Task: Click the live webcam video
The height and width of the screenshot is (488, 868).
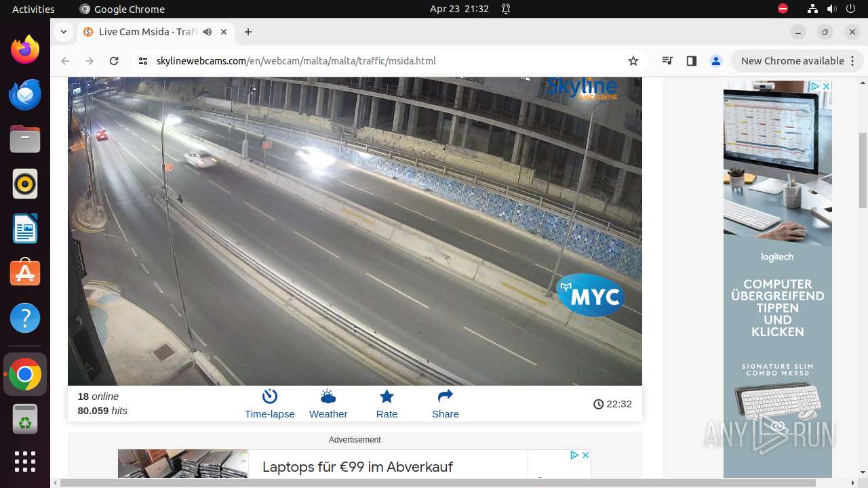Action: pyautogui.click(x=355, y=230)
